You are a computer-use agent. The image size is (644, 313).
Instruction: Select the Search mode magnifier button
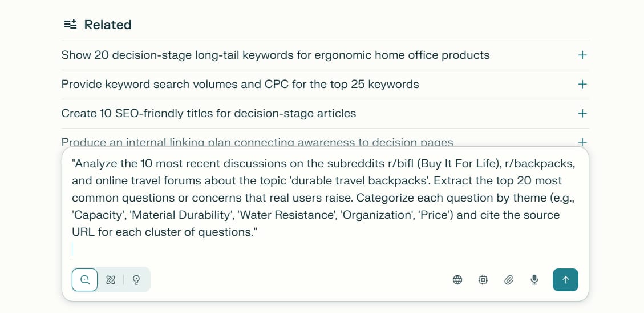click(84, 280)
